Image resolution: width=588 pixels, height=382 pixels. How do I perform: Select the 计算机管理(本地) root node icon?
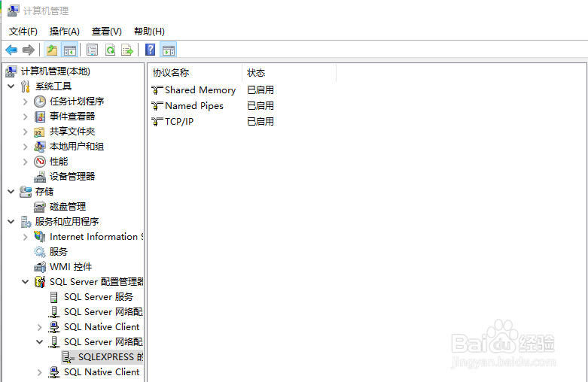[x=11, y=71]
